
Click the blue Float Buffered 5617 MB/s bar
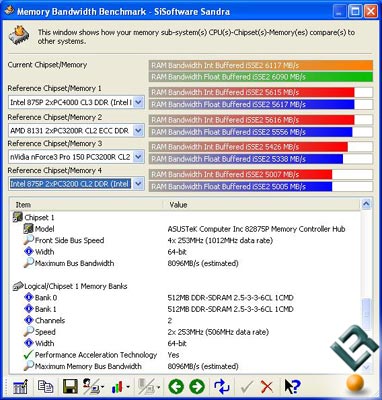[252, 104]
